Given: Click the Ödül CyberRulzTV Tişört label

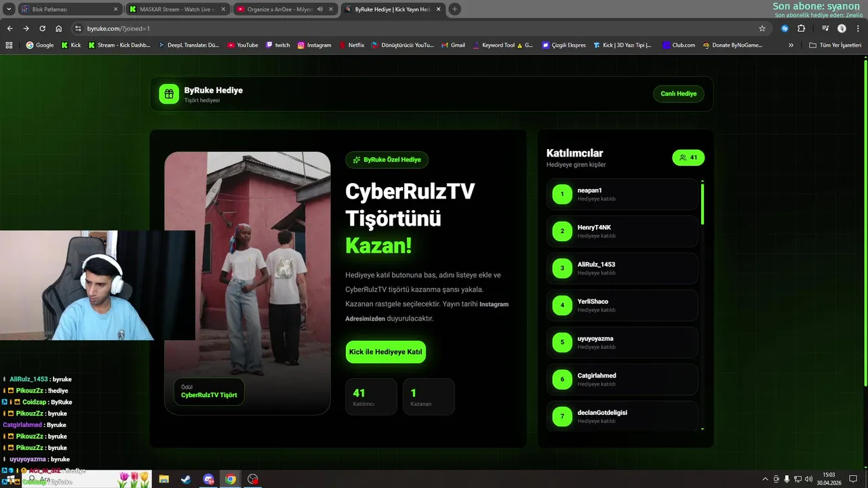Looking at the screenshot, I should point(209,392).
